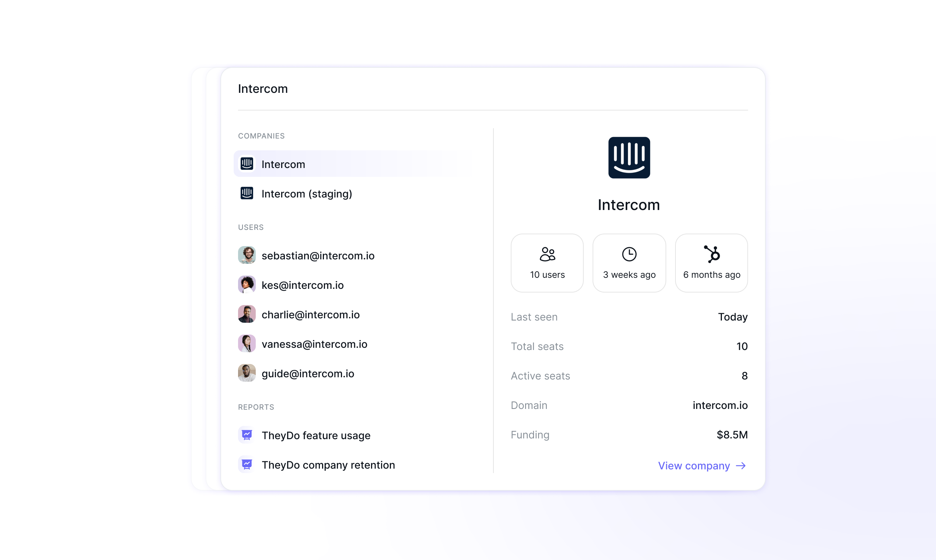Screen dimensions: 936x560
Task: Click the clock icon in the 3 weeks ago card
Action: (x=629, y=254)
